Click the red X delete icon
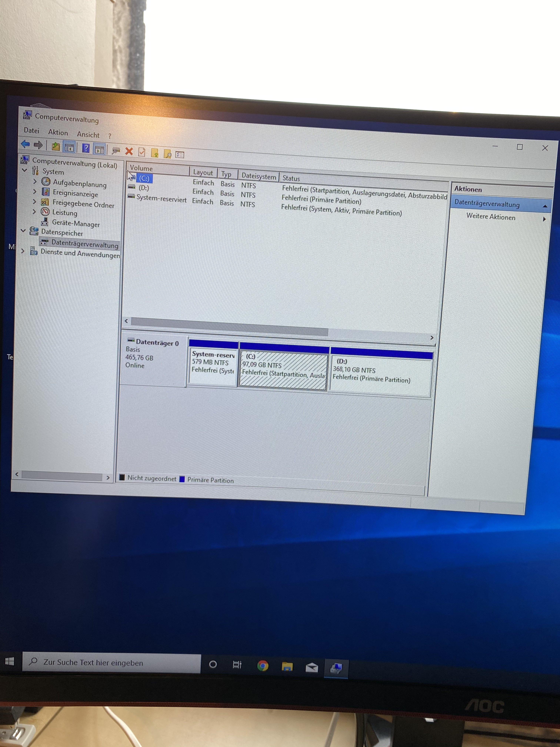The width and height of the screenshot is (560, 747). [129, 151]
